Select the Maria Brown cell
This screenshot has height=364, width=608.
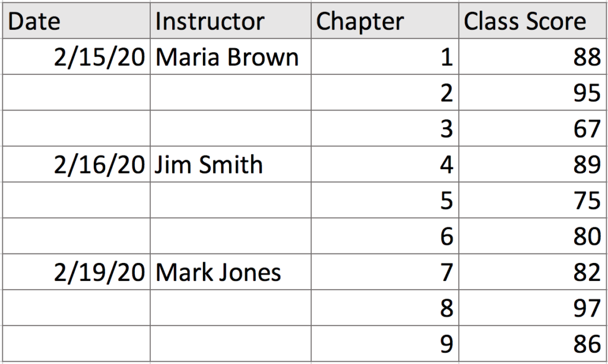(230, 57)
